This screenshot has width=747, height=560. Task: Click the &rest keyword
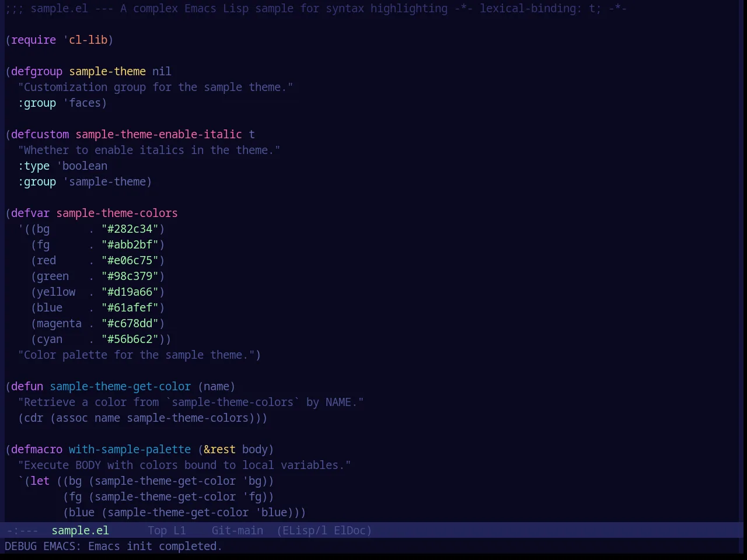click(219, 449)
